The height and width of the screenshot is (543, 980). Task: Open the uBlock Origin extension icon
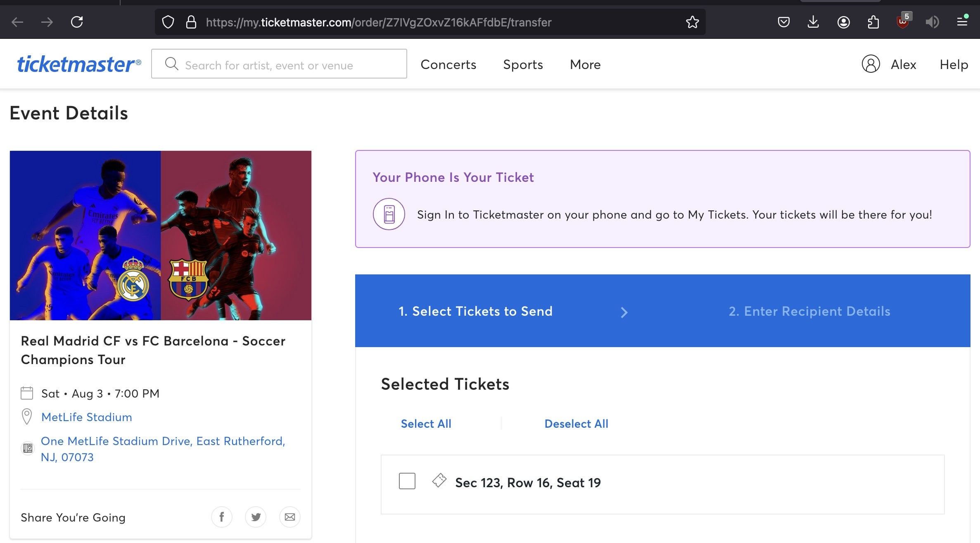click(x=904, y=21)
